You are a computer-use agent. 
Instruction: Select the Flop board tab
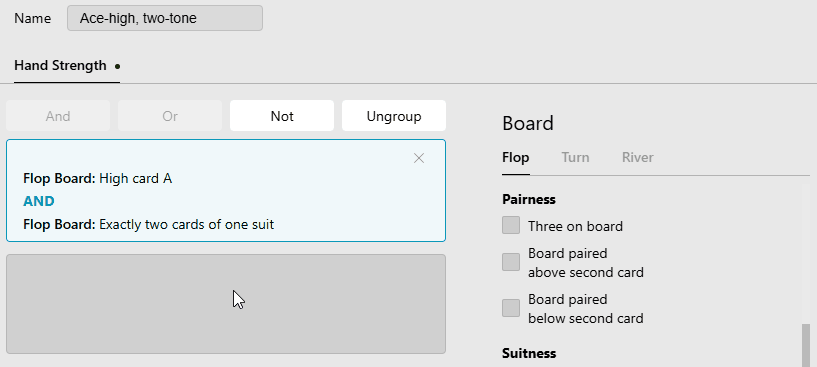(515, 157)
